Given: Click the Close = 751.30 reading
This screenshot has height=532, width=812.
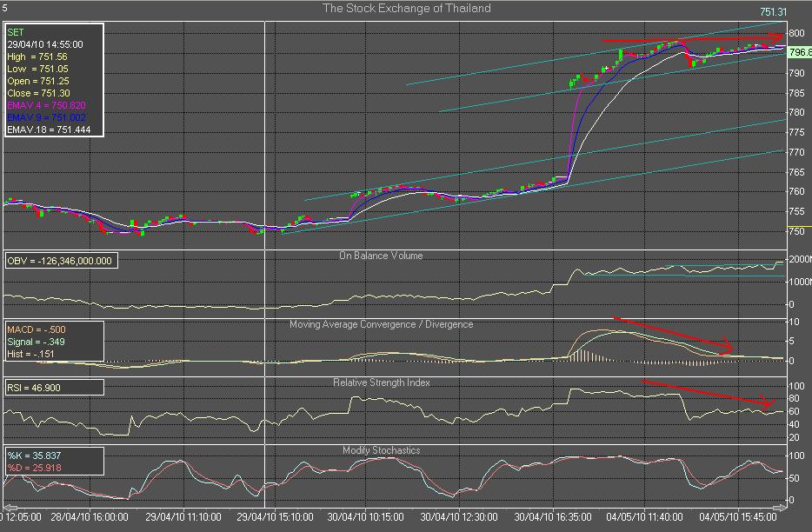Looking at the screenshot, I should tap(38, 93).
